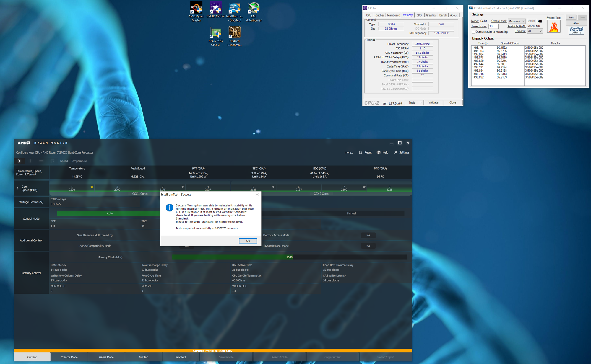Click the Validate button in CPU-Z
591x364 pixels.
(433, 103)
